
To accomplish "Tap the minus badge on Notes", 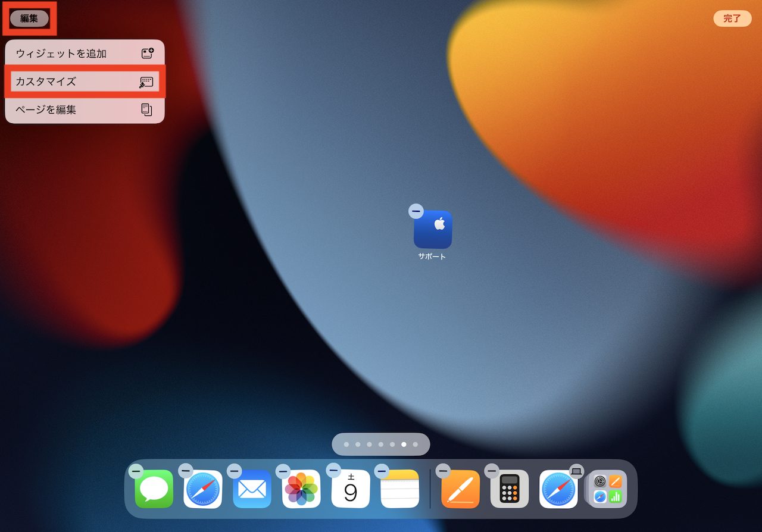I will tap(382, 471).
